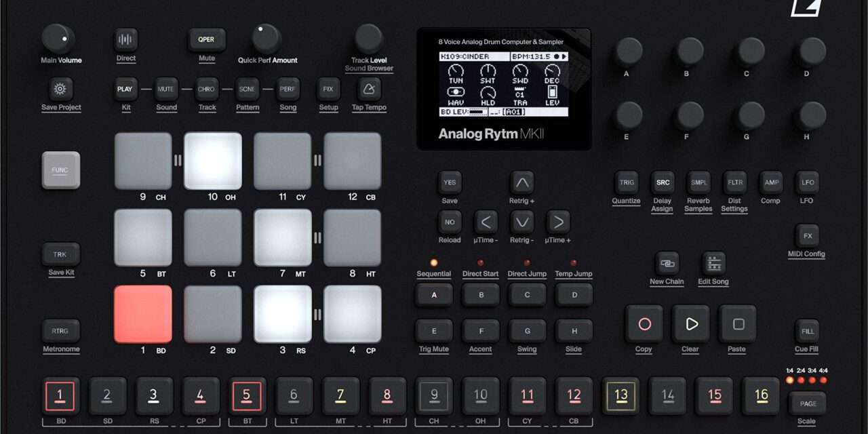
Task: Open the SRC Delay Assign page
Action: [663, 182]
